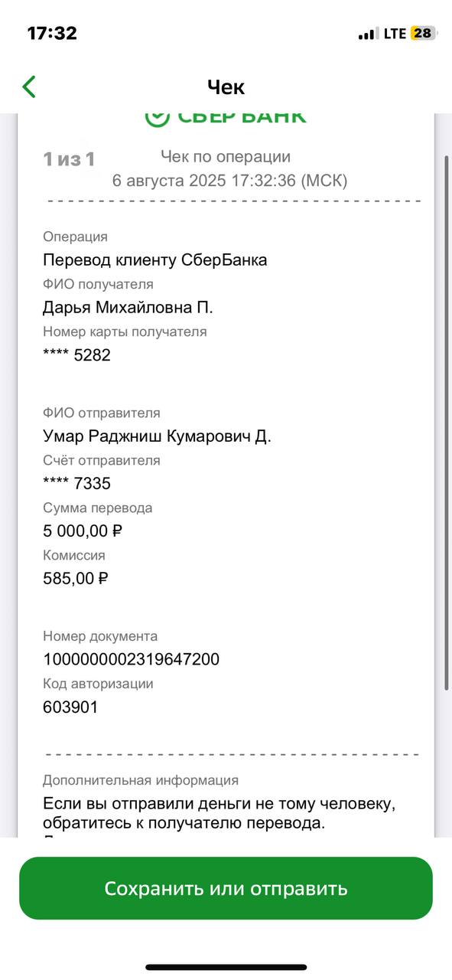This screenshot has height=980, width=452.
Task: Tap the Sberbank logo checkmark icon
Action: (157, 118)
